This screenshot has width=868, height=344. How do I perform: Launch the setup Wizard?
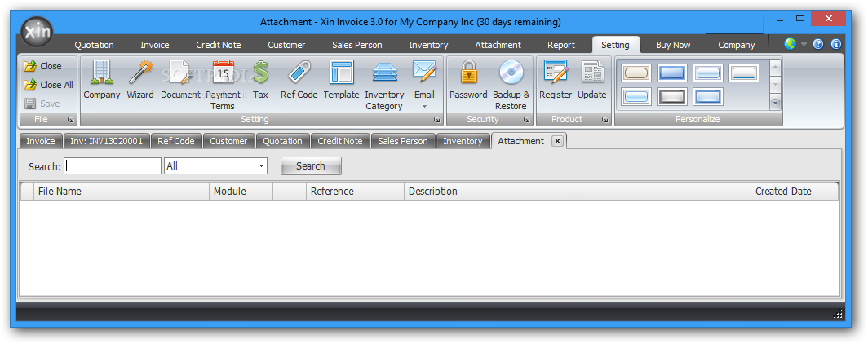point(140,81)
